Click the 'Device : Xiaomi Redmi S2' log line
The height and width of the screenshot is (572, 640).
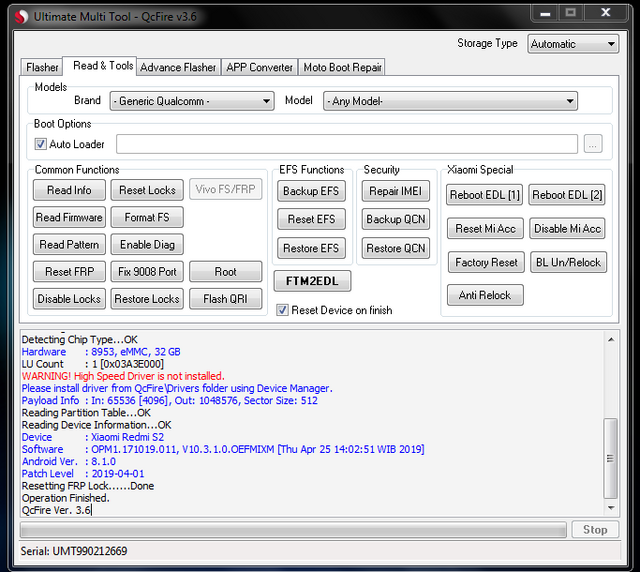pos(93,437)
